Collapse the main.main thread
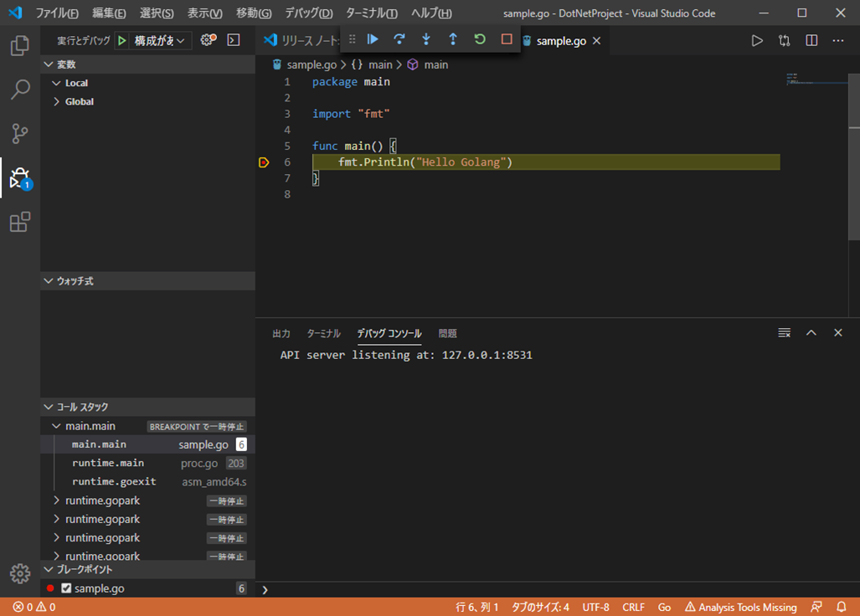The height and width of the screenshot is (616, 860). pos(56,426)
